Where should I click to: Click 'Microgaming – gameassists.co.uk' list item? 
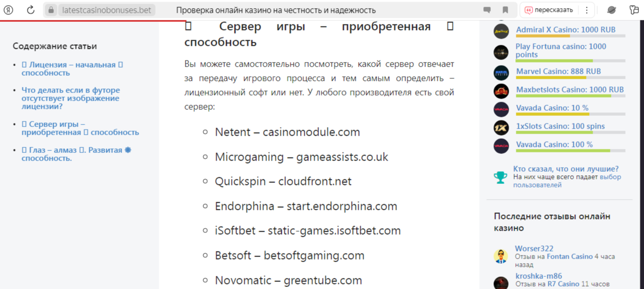pos(302,157)
